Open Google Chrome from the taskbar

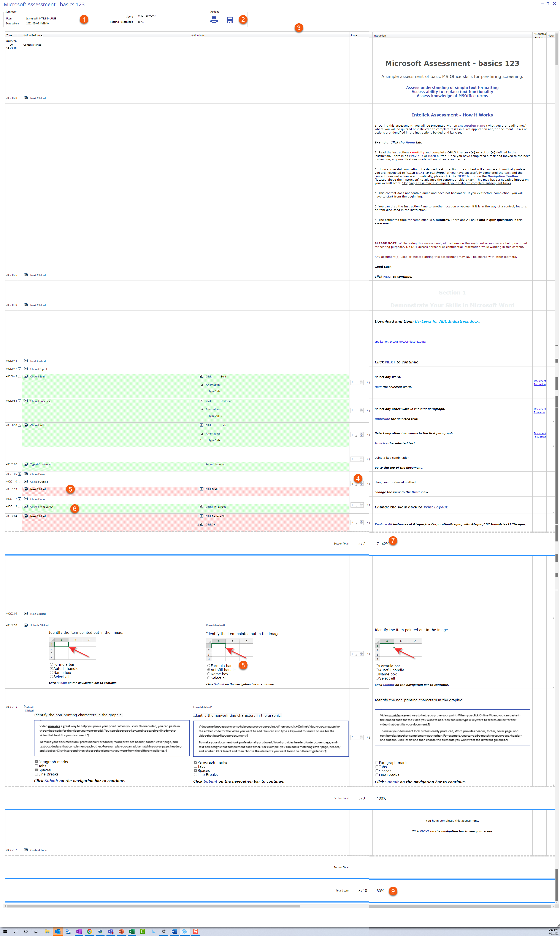(89, 931)
